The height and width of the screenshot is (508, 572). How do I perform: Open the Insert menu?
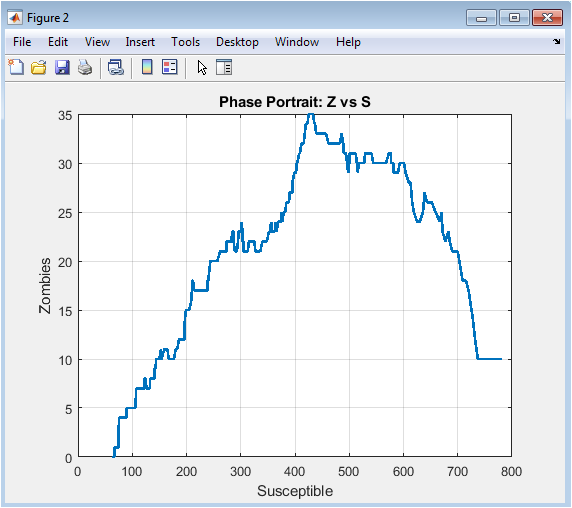[140, 42]
